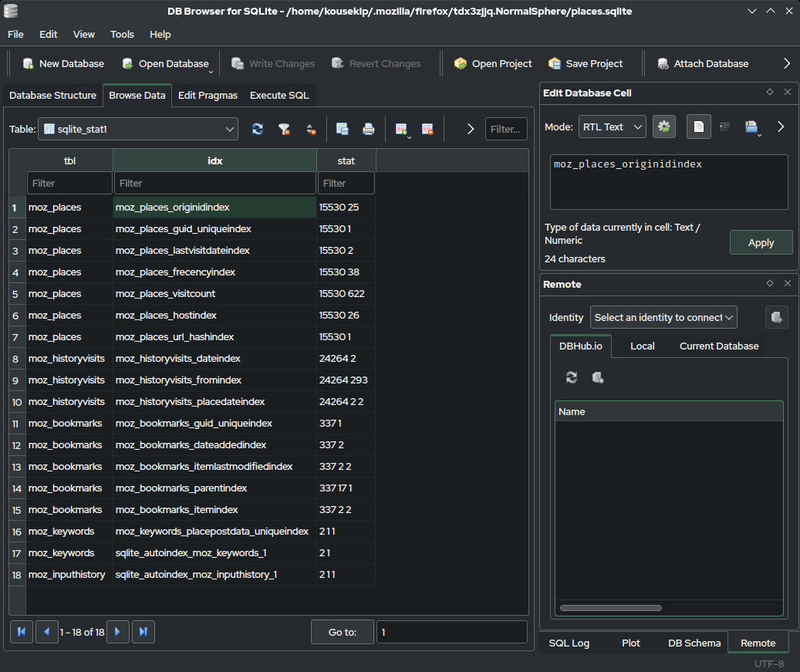Click the idx column filter field
The width and height of the screenshot is (800, 672).
tap(214, 183)
